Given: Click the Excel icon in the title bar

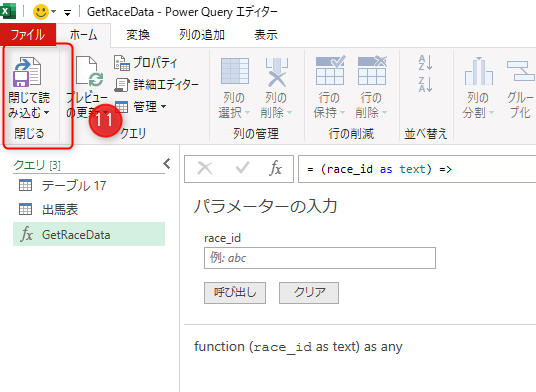Looking at the screenshot, I should tap(8, 11).
